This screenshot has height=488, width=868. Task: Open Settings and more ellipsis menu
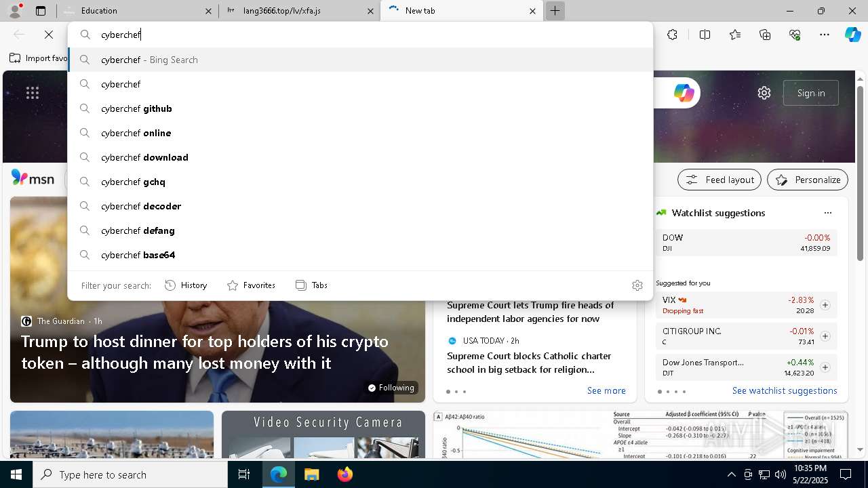[825, 35]
